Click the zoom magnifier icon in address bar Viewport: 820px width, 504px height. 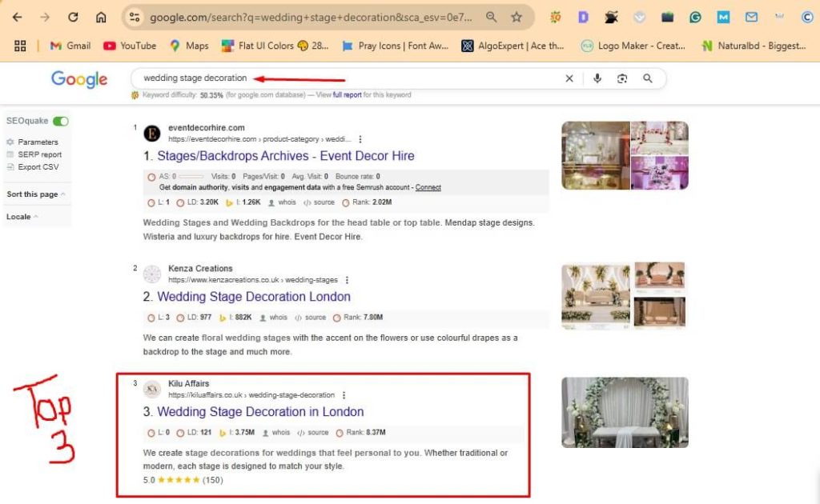point(491,18)
